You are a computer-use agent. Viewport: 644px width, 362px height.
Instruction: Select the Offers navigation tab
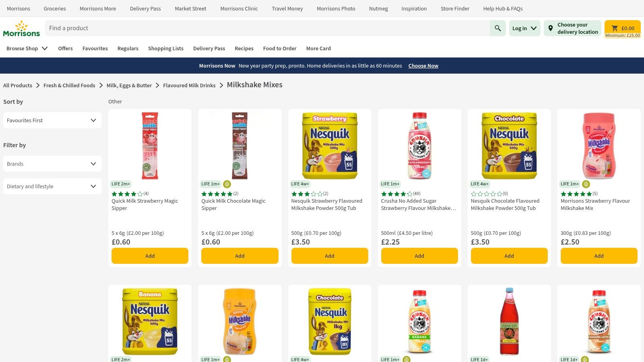click(x=65, y=48)
